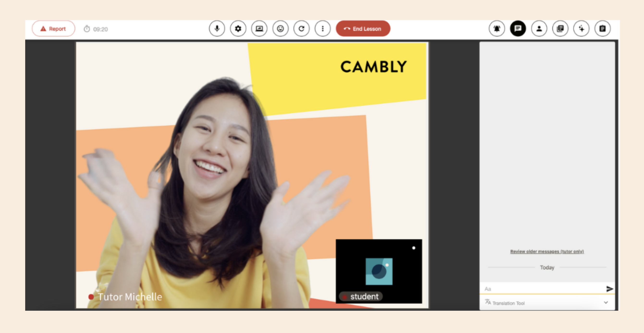Start screen sharing
The image size is (644, 333).
click(259, 29)
